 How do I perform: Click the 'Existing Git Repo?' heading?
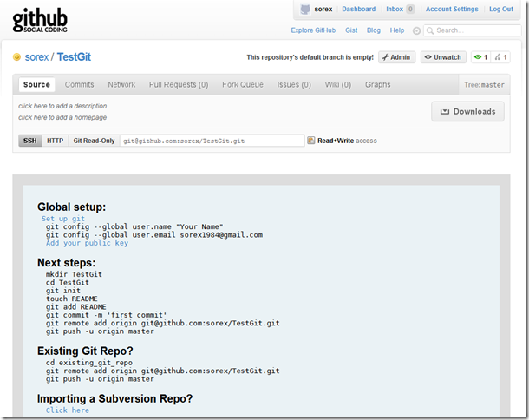click(x=85, y=351)
